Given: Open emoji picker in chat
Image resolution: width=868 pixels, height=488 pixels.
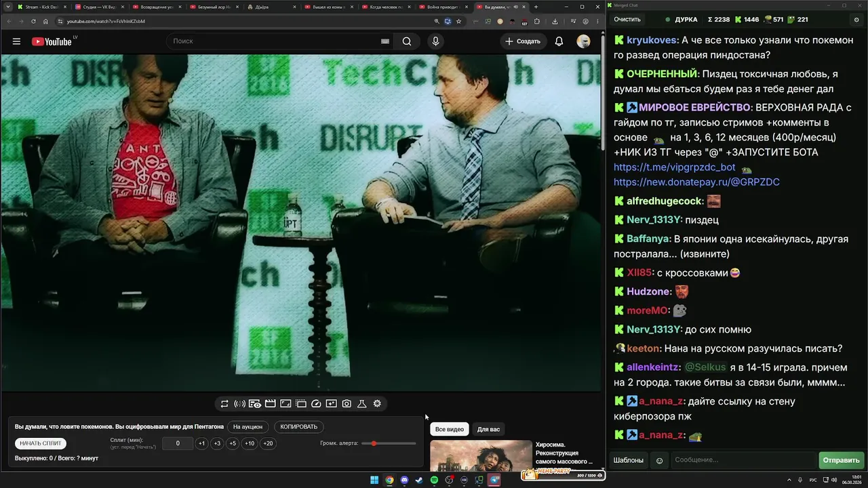Looking at the screenshot, I should click(659, 460).
